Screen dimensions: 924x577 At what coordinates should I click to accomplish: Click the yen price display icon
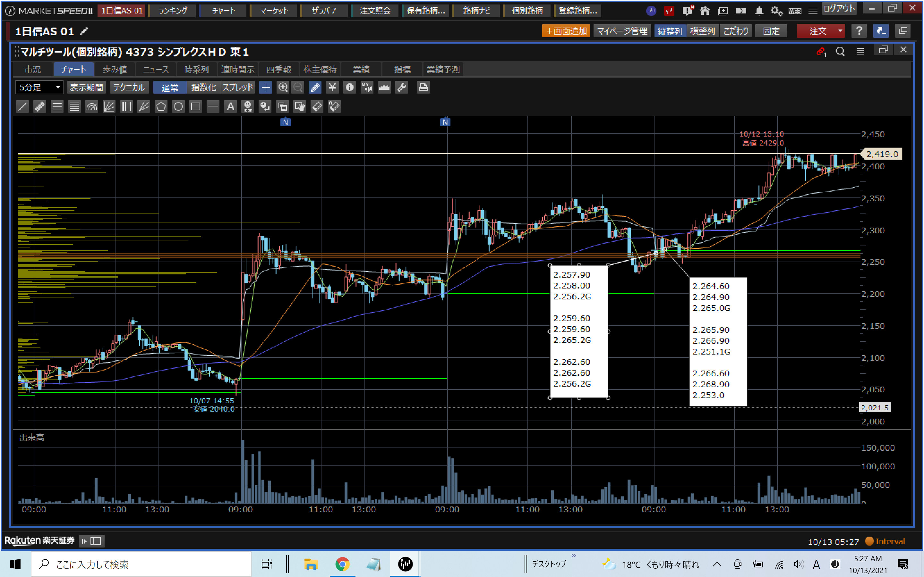coord(332,88)
